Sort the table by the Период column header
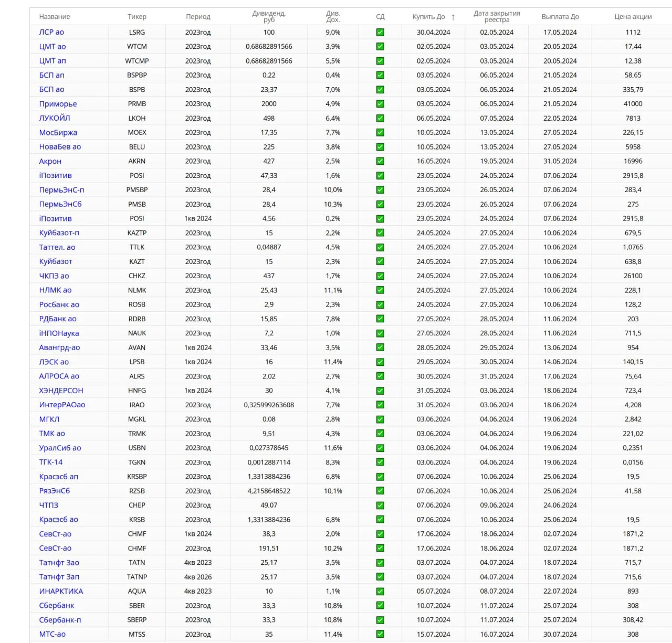Screen dimensions: 672x643 click(x=198, y=17)
